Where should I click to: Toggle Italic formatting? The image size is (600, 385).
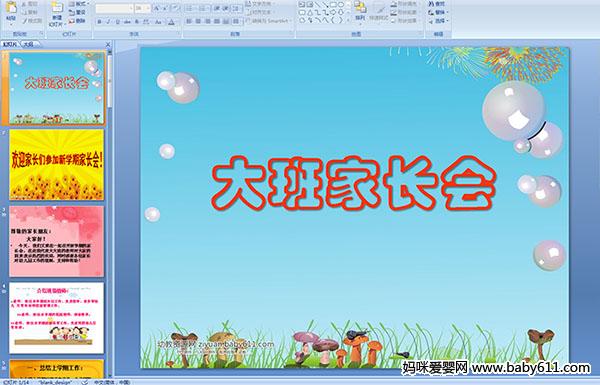point(109,22)
